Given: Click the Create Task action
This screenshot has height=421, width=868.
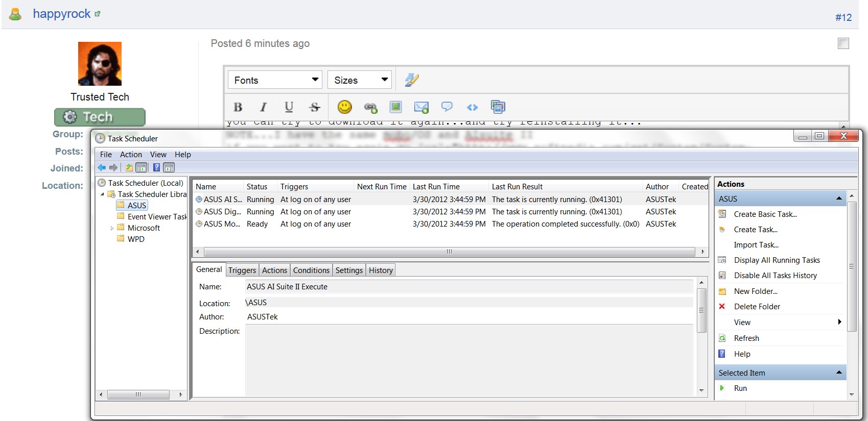Looking at the screenshot, I should click(x=756, y=230).
